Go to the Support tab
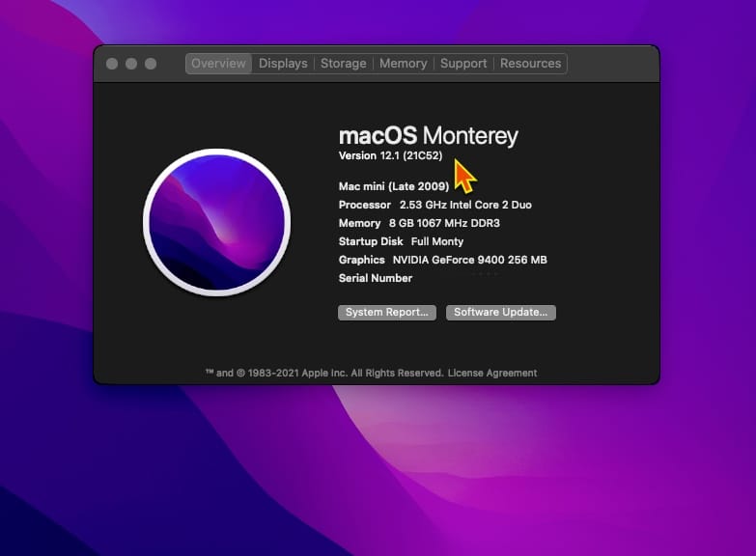 click(463, 64)
